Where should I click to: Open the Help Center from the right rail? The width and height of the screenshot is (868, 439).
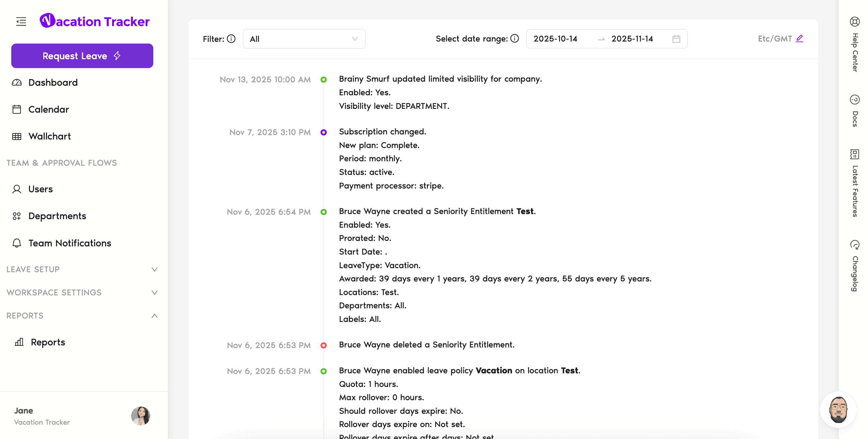coord(855,22)
